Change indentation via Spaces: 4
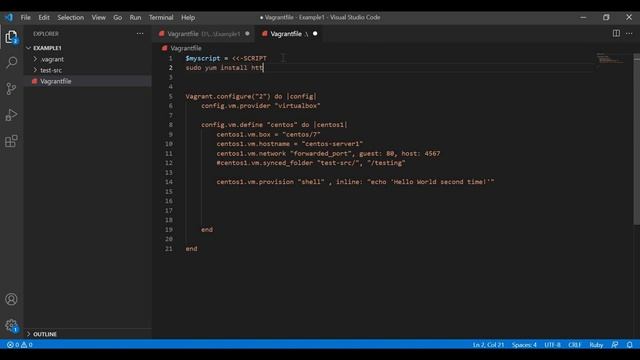The height and width of the screenshot is (360, 640). point(524,345)
